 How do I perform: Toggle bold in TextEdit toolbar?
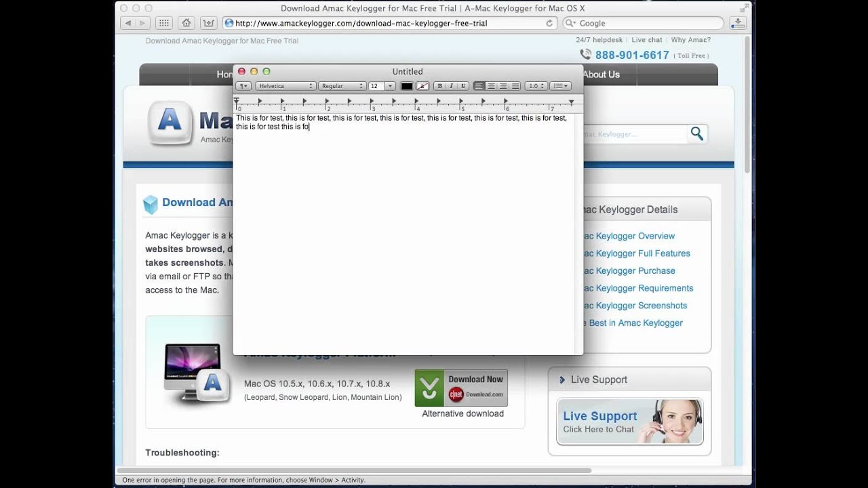click(x=439, y=86)
